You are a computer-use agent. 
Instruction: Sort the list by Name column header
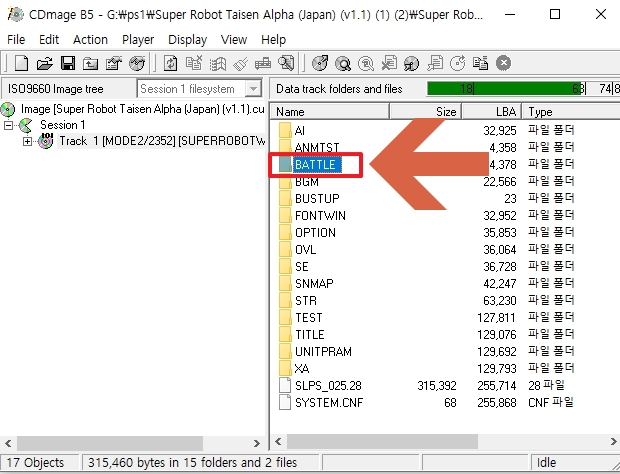330,112
